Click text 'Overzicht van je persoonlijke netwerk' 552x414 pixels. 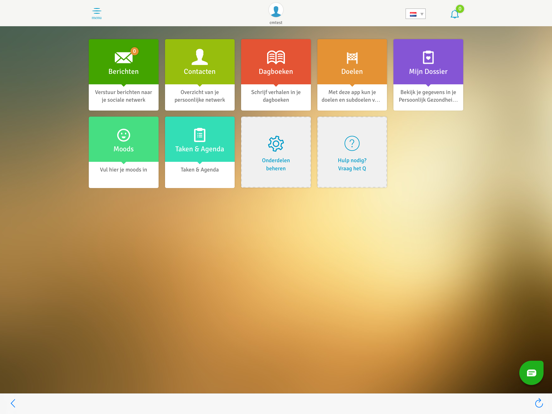point(200,96)
